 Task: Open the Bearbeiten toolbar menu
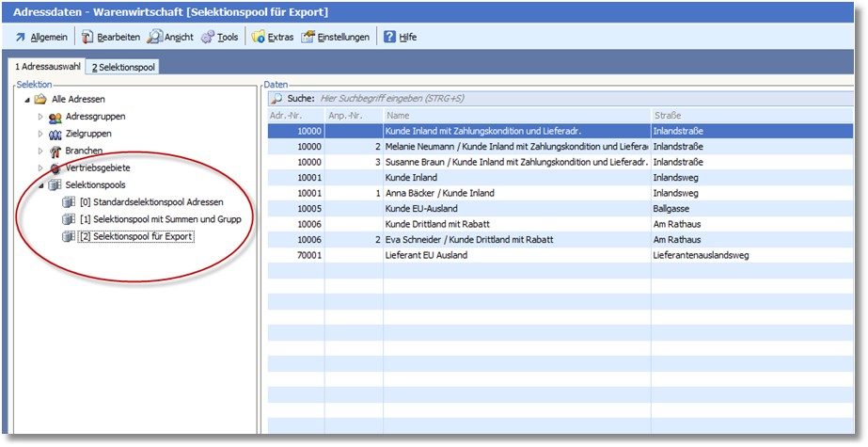click(111, 38)
